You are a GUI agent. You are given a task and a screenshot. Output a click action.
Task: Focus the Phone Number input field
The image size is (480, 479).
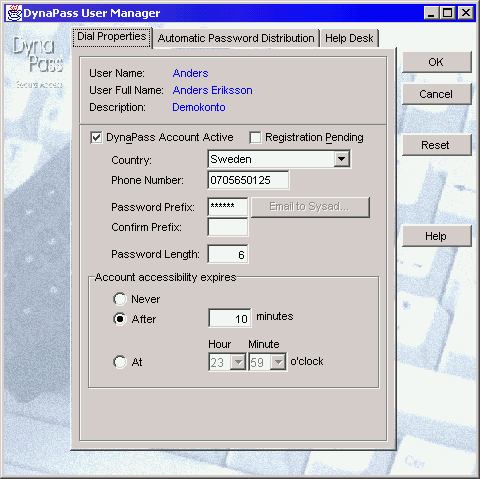click(248, 180)
